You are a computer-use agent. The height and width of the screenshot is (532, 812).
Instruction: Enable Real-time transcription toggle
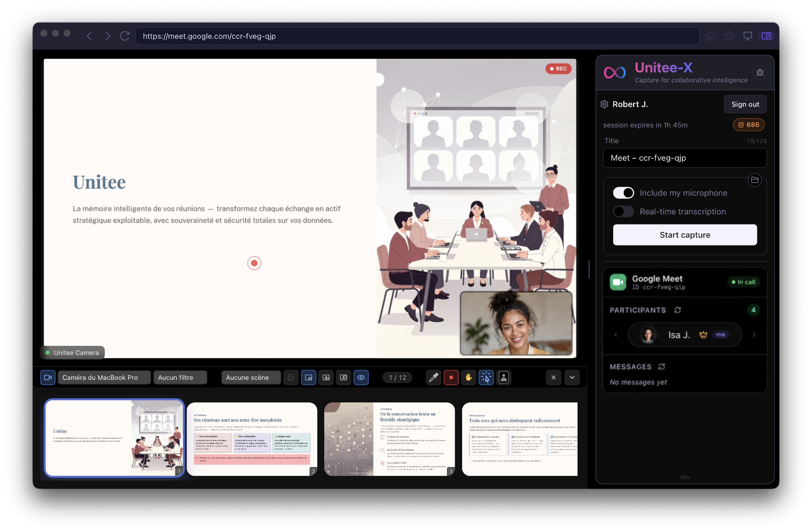click(x=624, y=211)
